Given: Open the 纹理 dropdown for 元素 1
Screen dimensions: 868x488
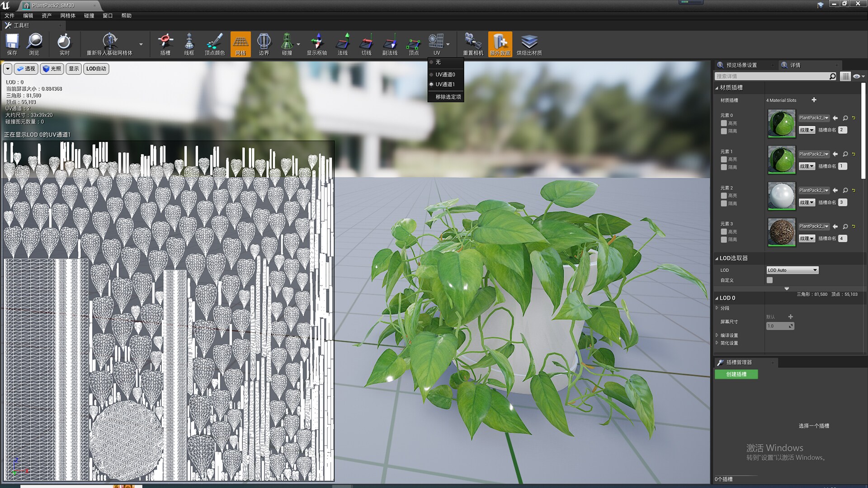Looking at the screenshot, I should [x=807, y=166].
